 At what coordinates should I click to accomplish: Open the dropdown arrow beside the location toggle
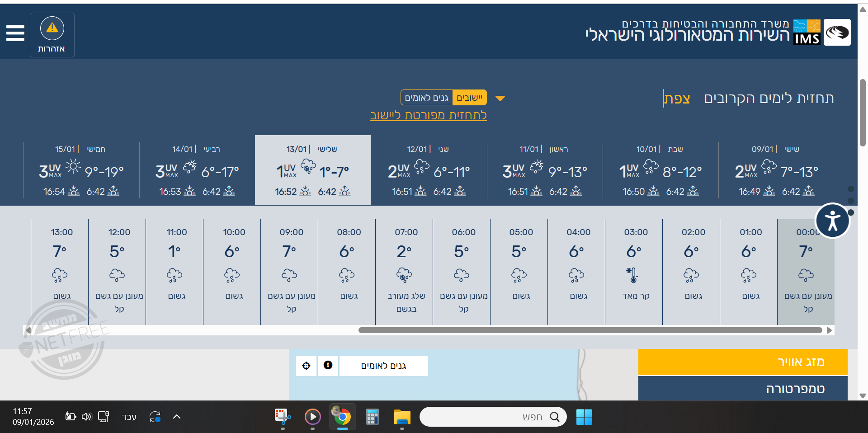point(500,98)
